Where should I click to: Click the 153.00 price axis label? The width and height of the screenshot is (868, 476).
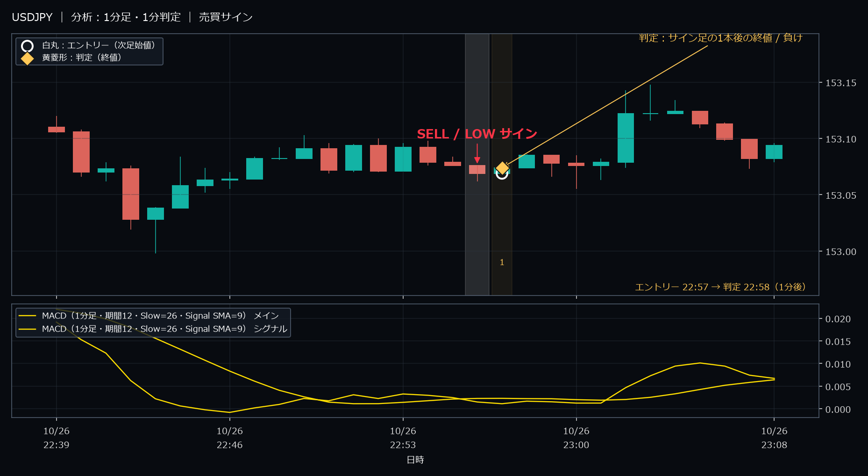click(x=841, y=252)
